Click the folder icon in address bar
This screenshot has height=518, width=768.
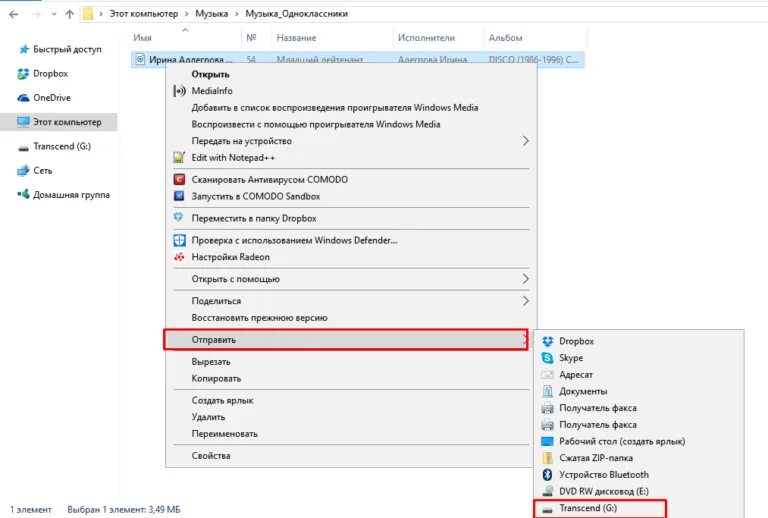pos(88,14)
